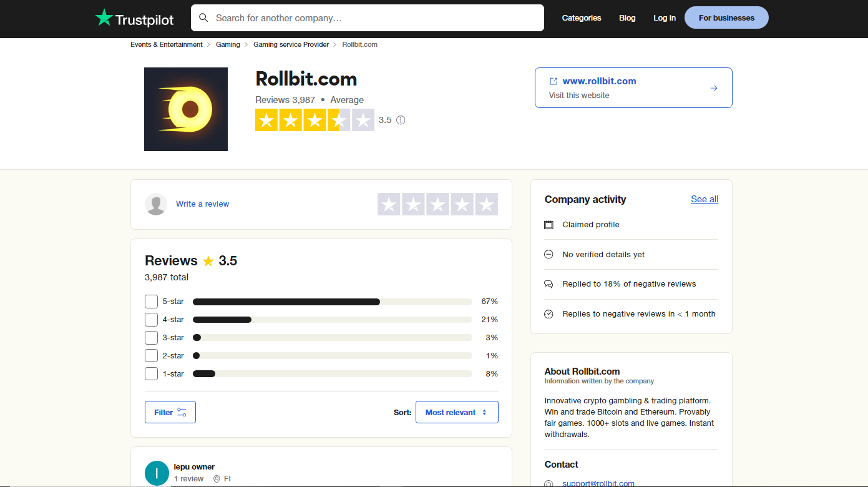Click the Rollbit.com company logo
The height and width of the screenshot is (487, 868).
pyautogui.click(x=186, y=109)
